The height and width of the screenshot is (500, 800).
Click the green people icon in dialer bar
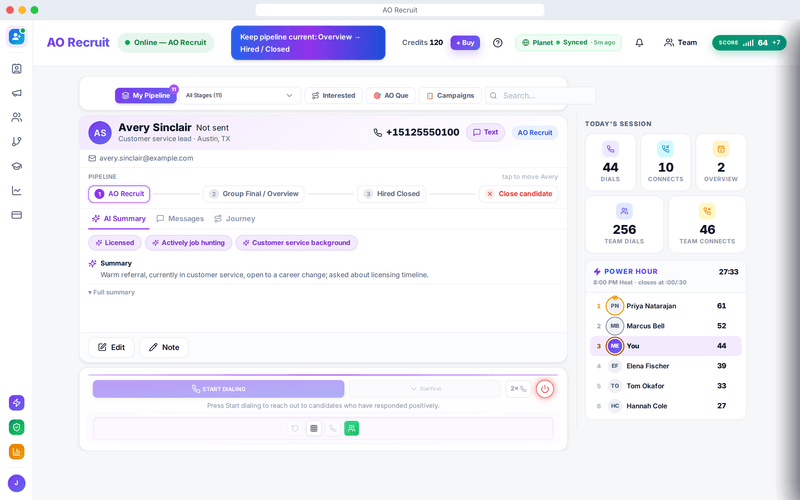click(x=352, y=429)
